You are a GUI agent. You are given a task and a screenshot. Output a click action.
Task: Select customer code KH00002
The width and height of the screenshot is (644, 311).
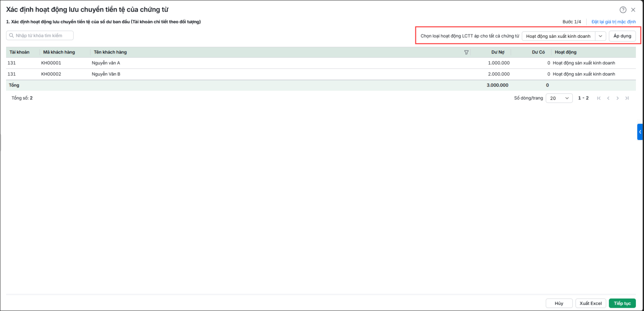click(x=51, y=74)
